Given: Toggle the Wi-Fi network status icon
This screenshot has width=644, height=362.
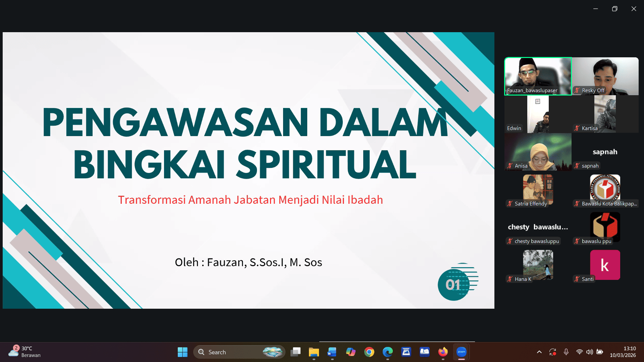Looking at the screenshot, I should click(579, 352).
